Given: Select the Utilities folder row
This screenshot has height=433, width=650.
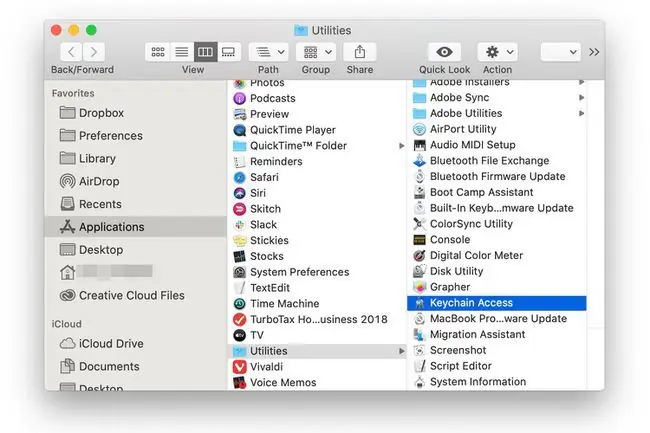Looking at the screenshot, I should [317, 351].
